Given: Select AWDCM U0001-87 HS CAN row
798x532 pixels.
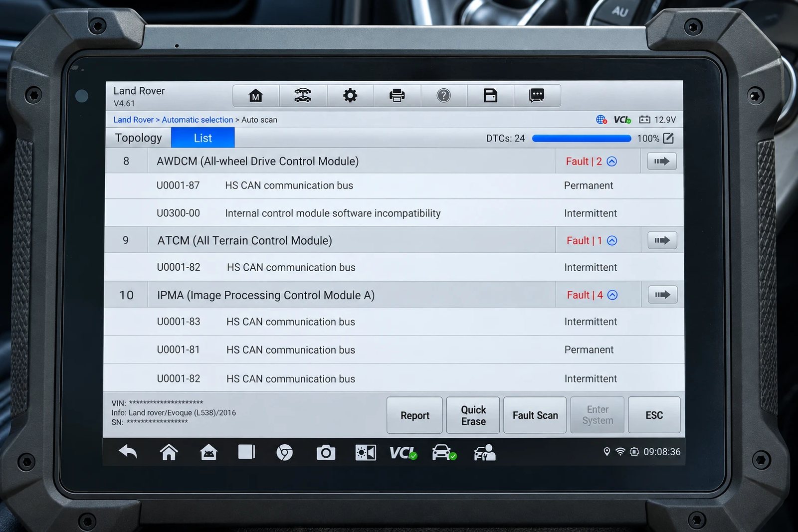Looking at the screenshot, I should pyautogui.click(x=394, y=185).
